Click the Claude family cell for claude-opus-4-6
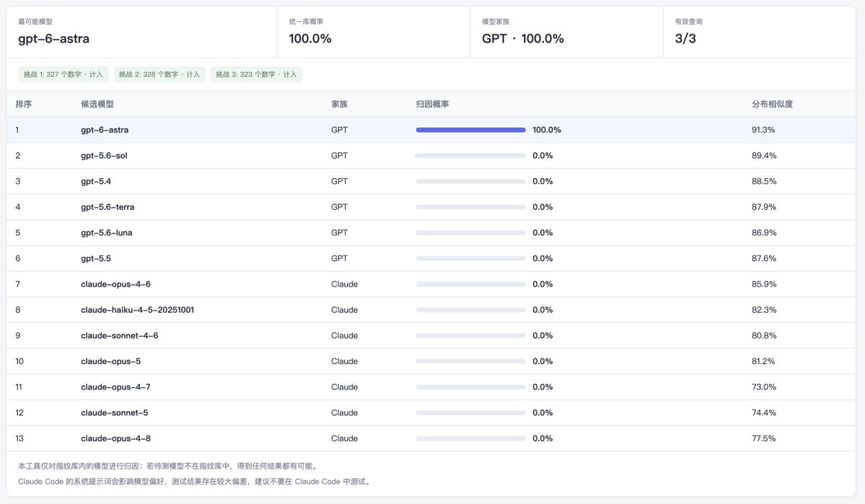The height and width of the screenshot is (504, 865). click(344, 284)
